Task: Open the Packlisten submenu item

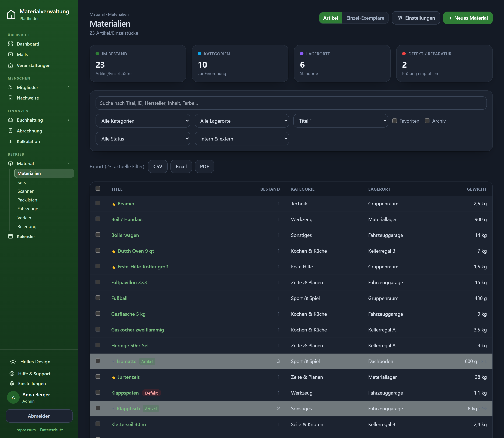Action: coord(27,200)
